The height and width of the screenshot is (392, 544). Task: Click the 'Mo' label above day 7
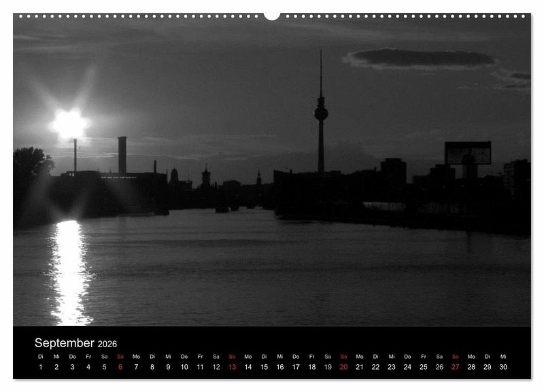[137, 357]
